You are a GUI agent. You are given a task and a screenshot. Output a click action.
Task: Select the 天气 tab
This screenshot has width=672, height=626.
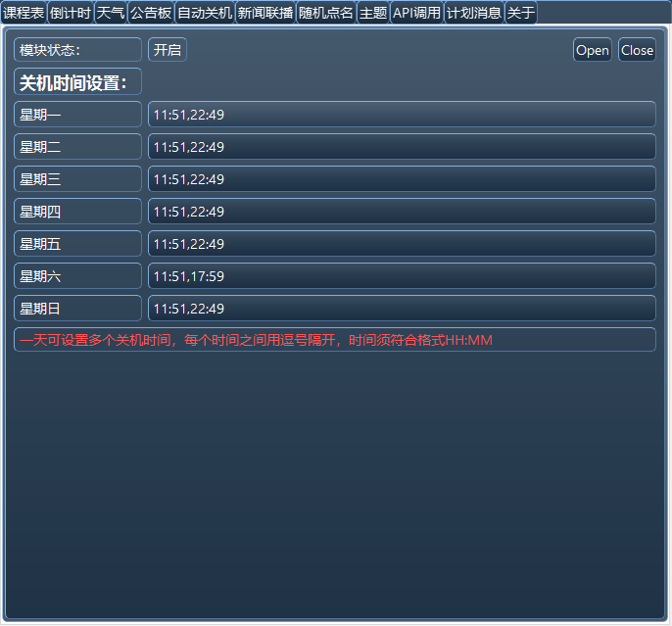coord(110,13)
